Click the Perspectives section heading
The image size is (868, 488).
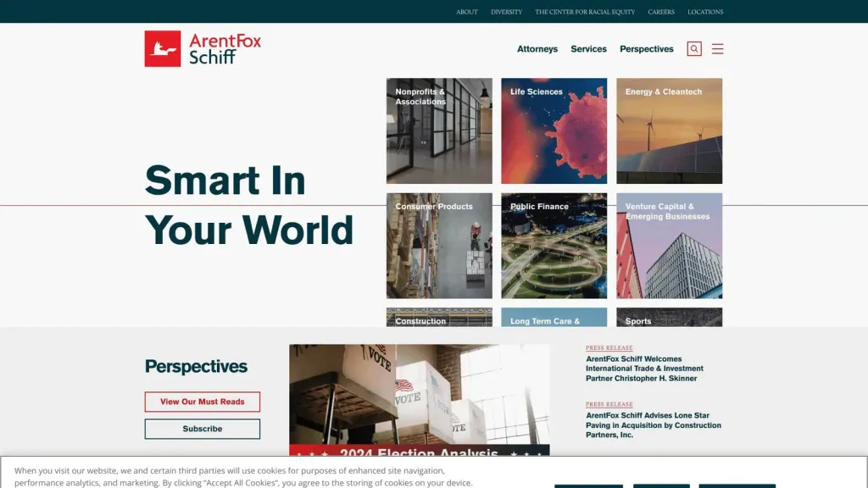[196, 366]
